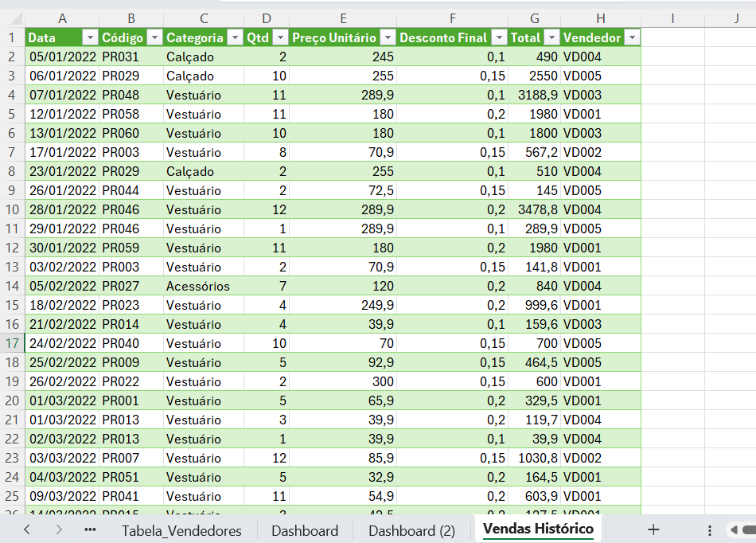
Task: Add a new sheet with plus icon
Action: point(653,529)
